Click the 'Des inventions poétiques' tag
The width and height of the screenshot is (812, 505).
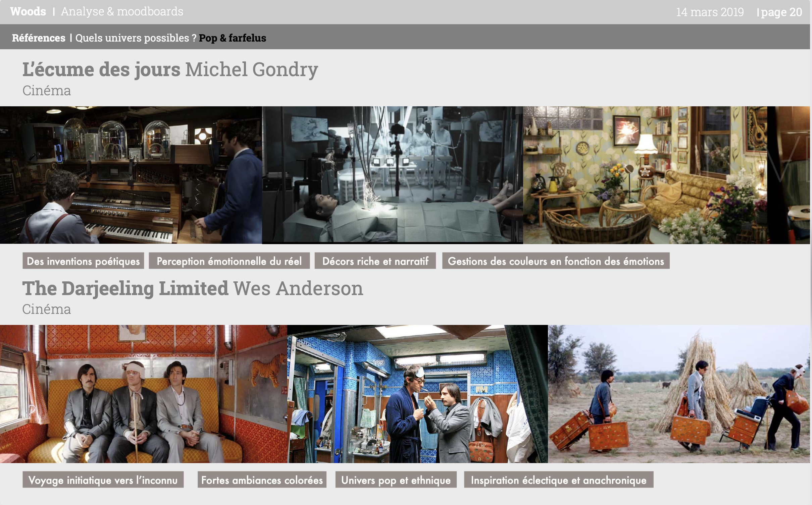[x=83, y=261]
